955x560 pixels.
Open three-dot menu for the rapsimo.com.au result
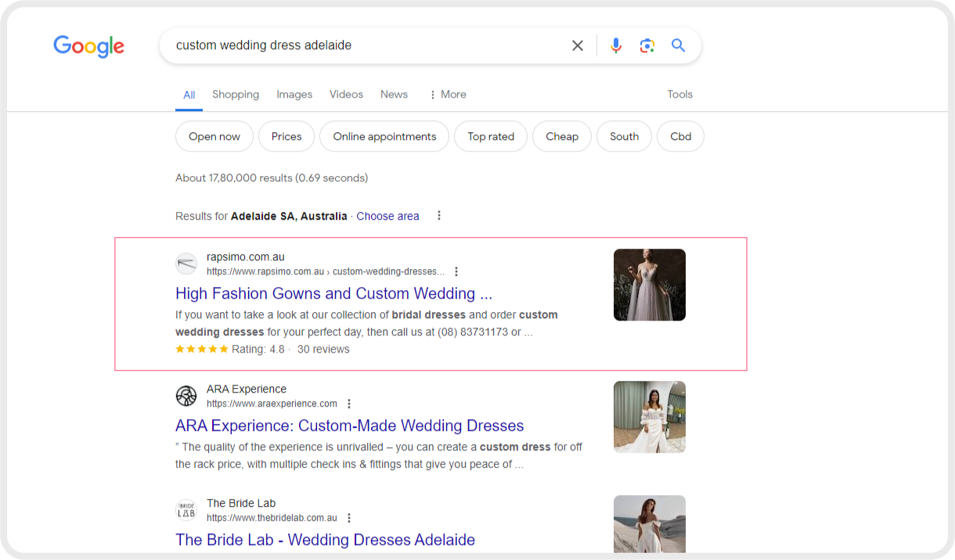(456, 271)
